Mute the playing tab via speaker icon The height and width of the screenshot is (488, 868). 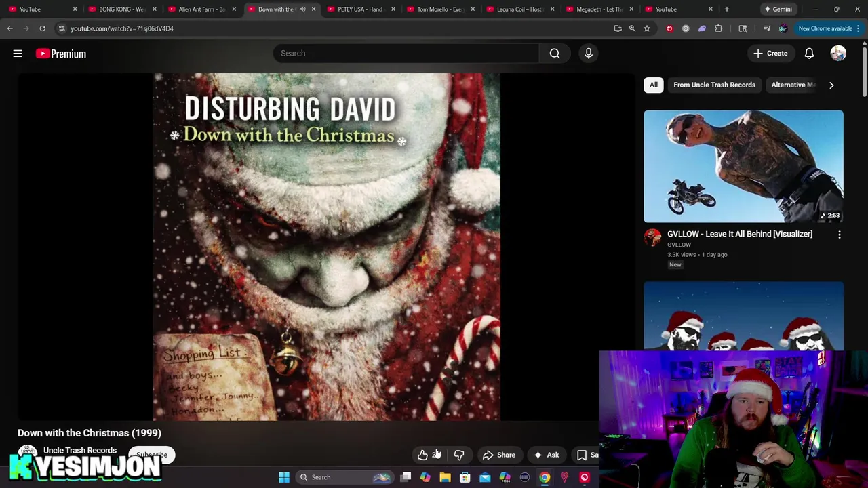(303, 9)
